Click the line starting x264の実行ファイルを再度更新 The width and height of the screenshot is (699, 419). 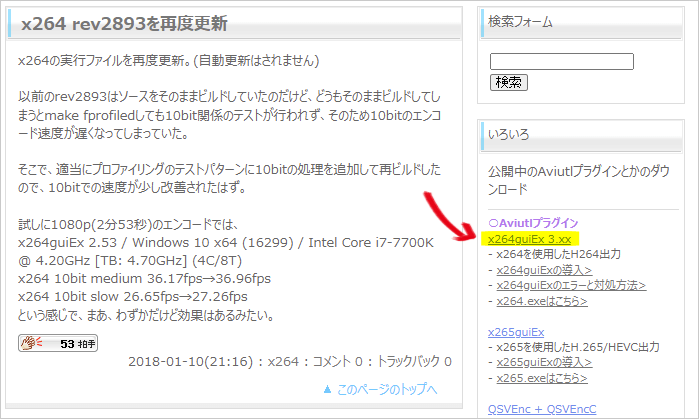click(x=169, y=61)
